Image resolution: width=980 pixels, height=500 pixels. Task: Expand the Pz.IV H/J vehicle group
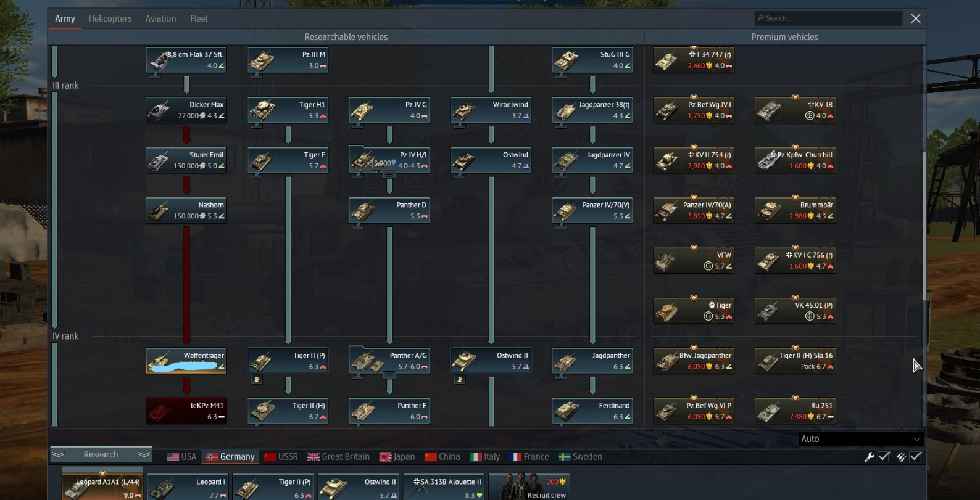tap(389, 174)
